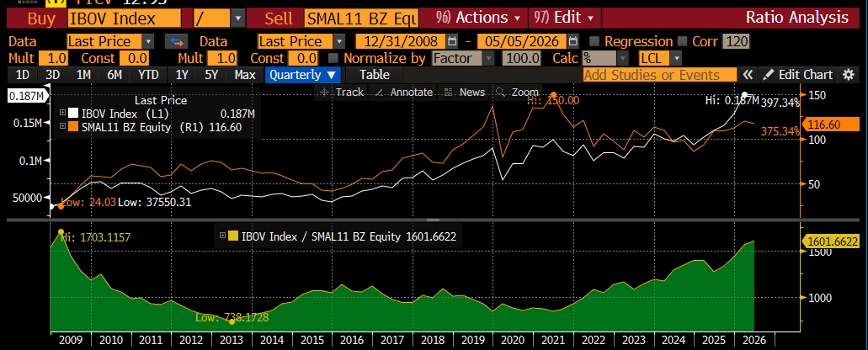The image size is (868, 350).
Task: Switch to Table view
Action: 375,75
